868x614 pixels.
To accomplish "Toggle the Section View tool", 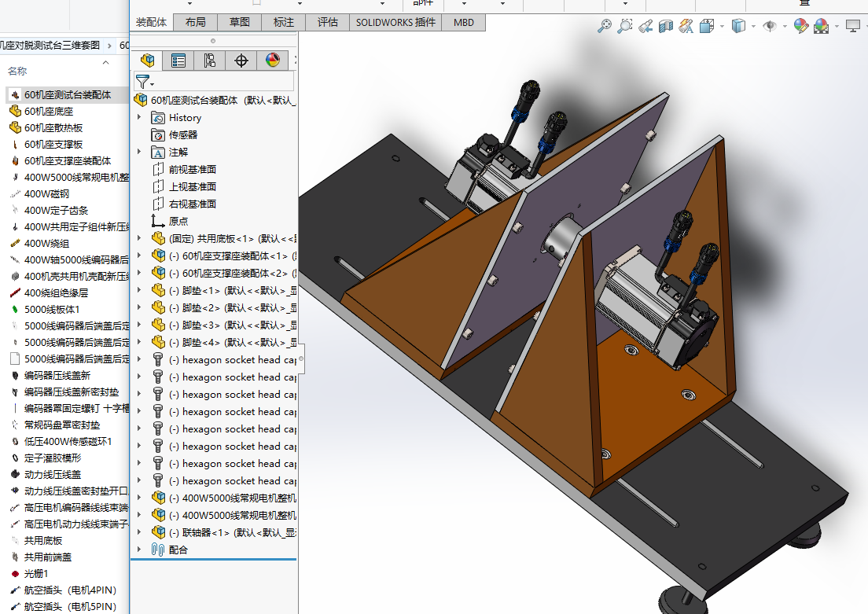I will [x=665, y=26].
